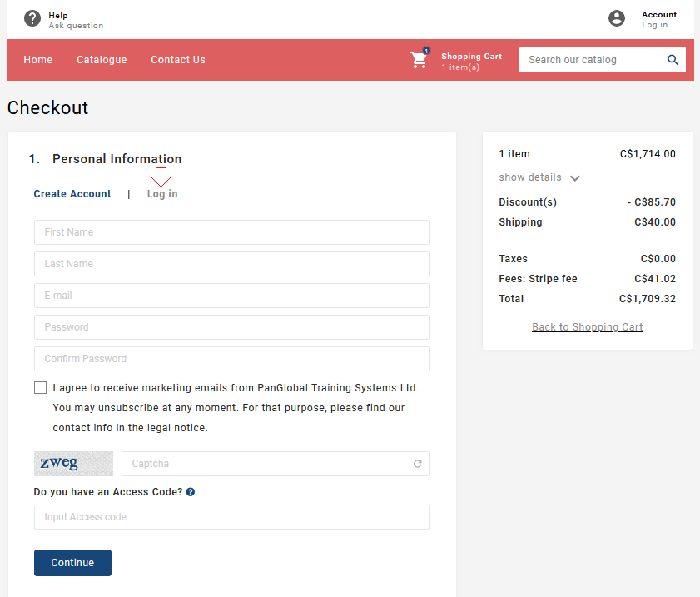The width and height of the screenshot is (700, 597).
Task: Expand the show details chevron
Action: (x=575, y=178)
